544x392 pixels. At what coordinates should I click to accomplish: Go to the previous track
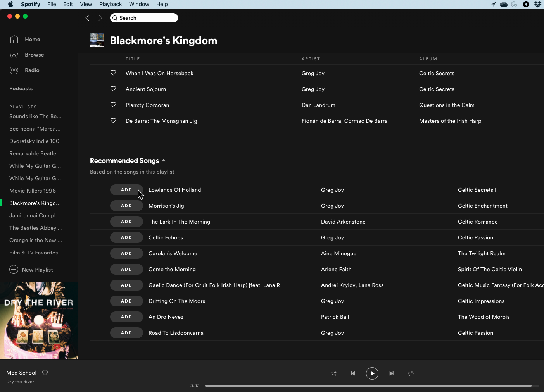coord(353,373)
